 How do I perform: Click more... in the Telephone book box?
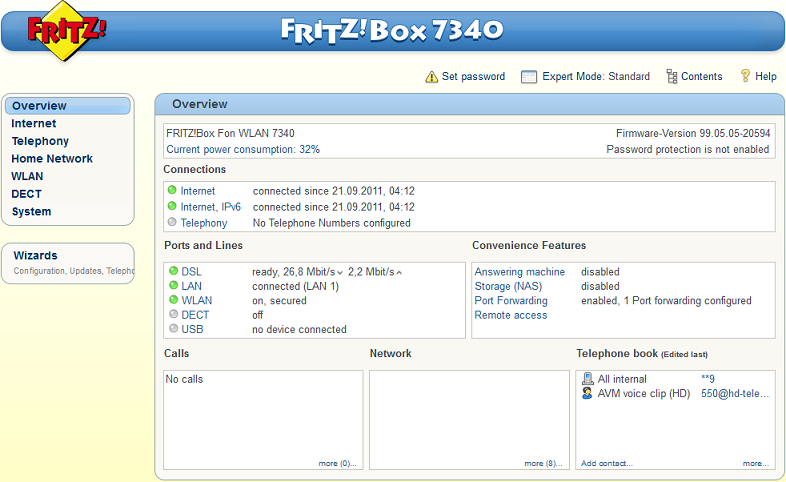pos(755,463)
